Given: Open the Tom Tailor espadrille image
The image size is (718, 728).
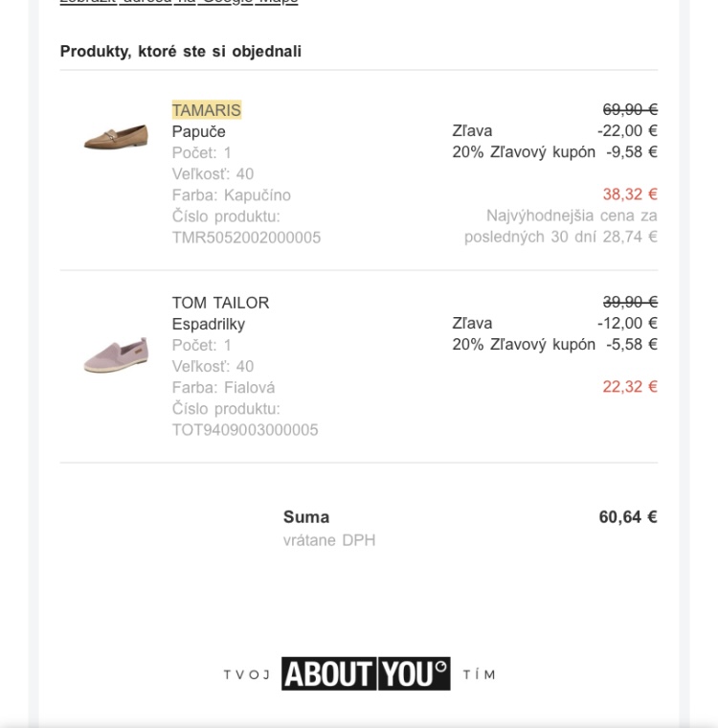Looking at the screenshot, I should (x=116, y=355).
